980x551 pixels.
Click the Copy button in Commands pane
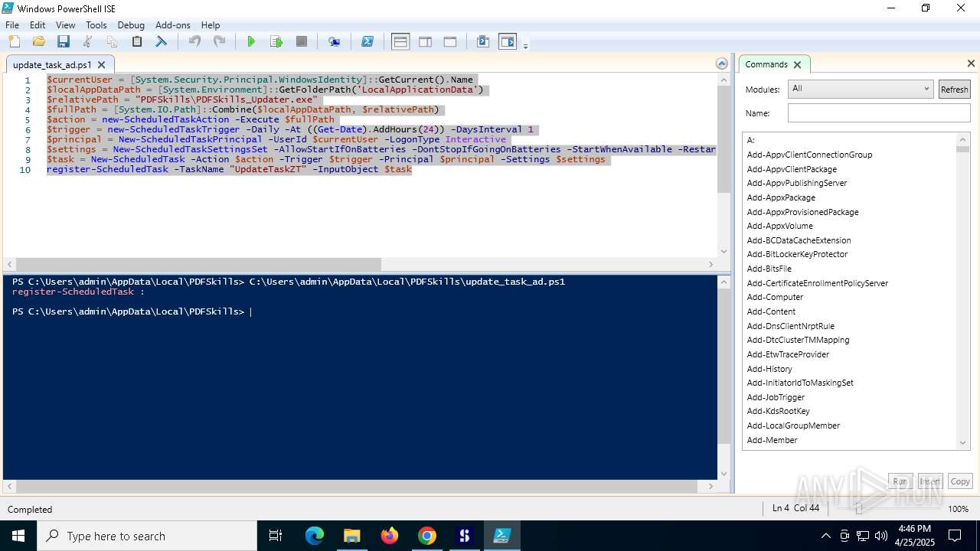(x=960, y=481)
